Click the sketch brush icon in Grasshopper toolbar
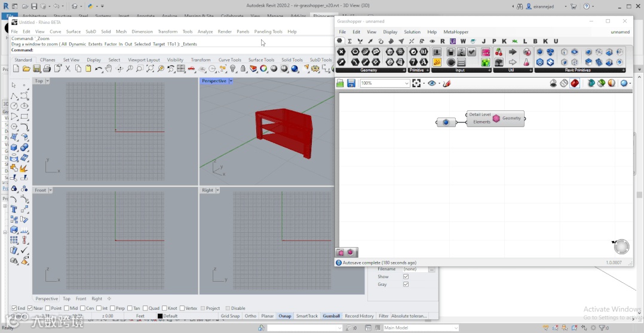This screenshot has height=333, width=644. tap(447, 84)
